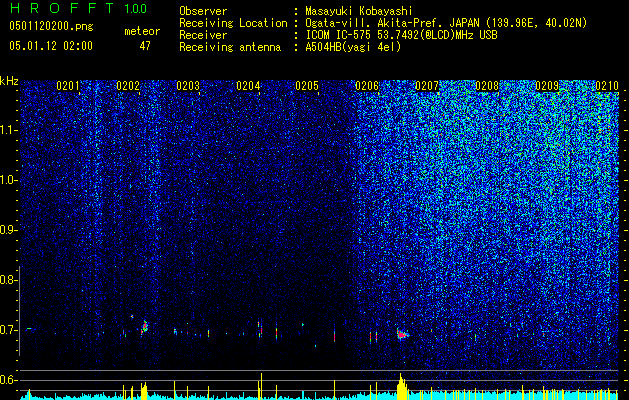The width and height of the screenshot is (629, 400).
Task: Click the strong meteor echo after 0206
Action: click(x=402, y=334)
